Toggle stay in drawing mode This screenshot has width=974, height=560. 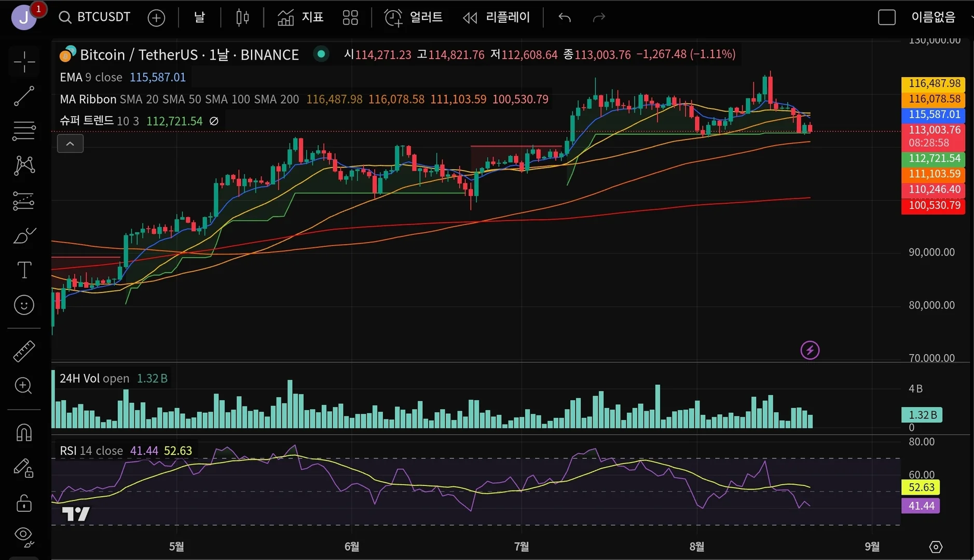[24, 468]
